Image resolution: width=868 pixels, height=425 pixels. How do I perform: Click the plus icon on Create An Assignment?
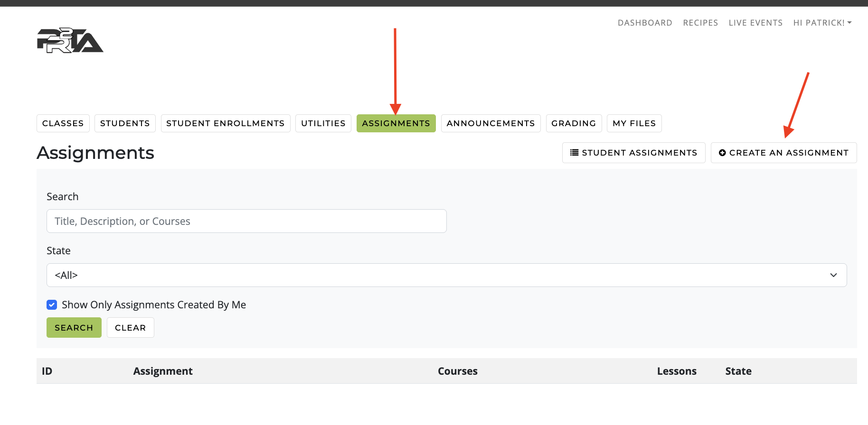(x=722, y=153)
